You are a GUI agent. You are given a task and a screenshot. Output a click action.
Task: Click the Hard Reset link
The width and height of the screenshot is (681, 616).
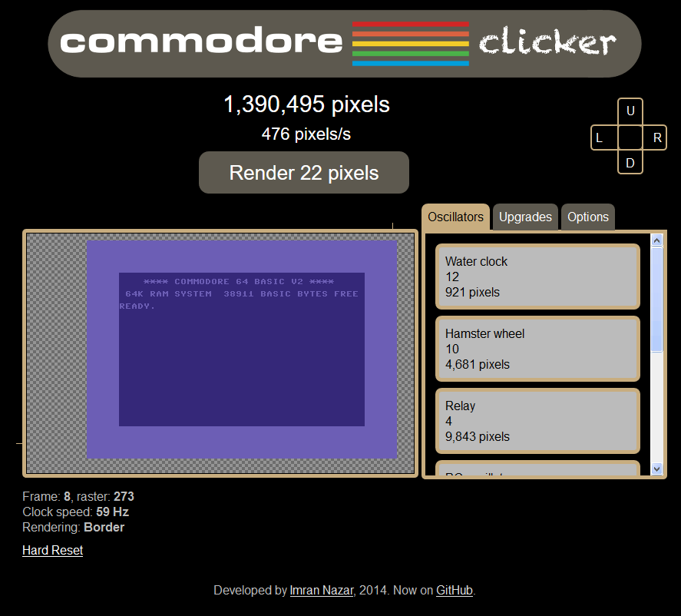pyautogui.click(x=52, y=551)
